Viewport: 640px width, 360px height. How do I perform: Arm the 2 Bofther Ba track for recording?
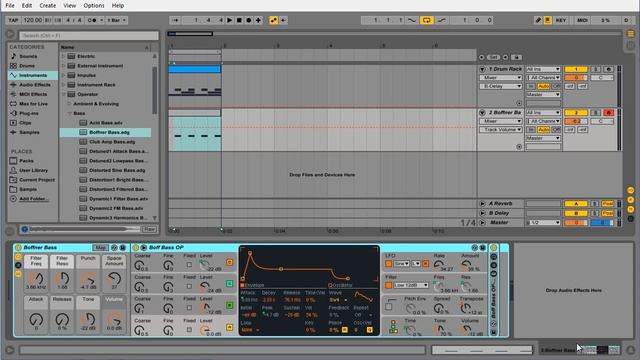coord(608,113)
